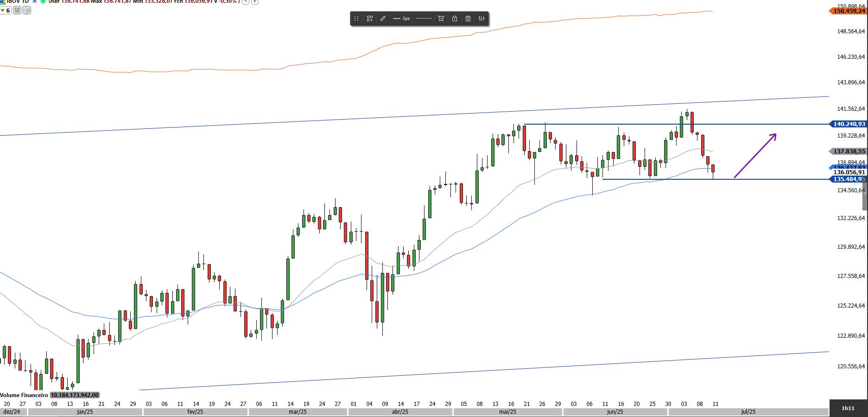Click the plus button after quote header

tap(255, 2)
